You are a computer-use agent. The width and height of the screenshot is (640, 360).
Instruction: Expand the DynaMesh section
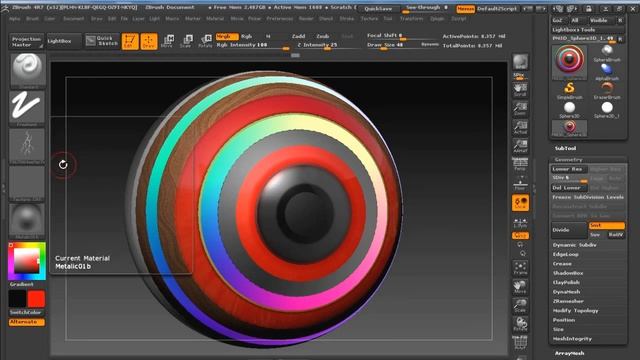566,292
